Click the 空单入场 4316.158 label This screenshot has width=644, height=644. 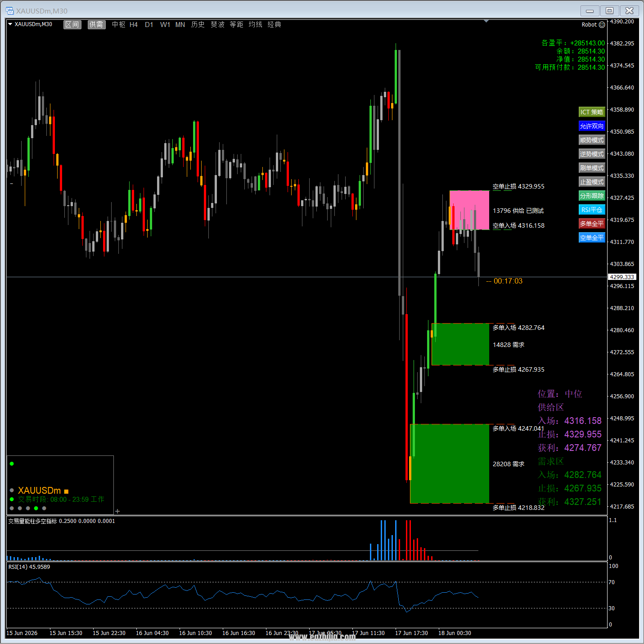(518, 225)
